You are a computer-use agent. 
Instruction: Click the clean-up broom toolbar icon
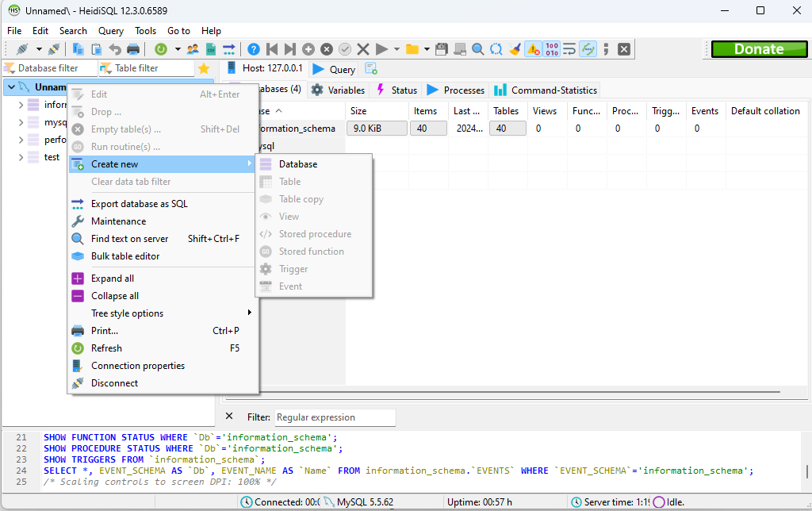click(x=515, y=49)
